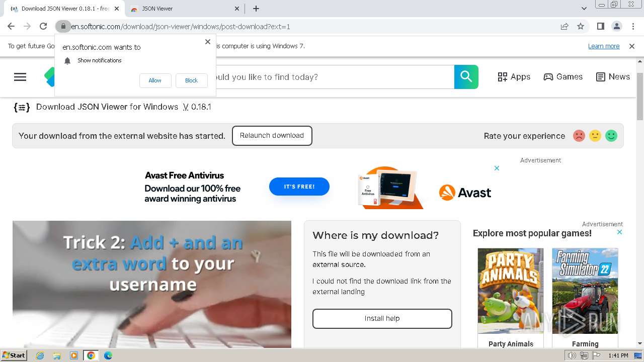Go back to the previous page

[x=11, y=26]
